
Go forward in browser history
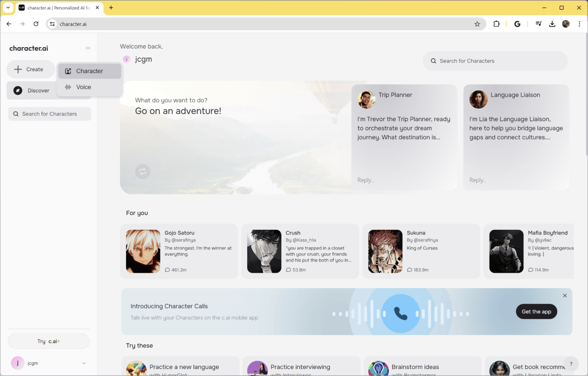click(x=22, y=24)
